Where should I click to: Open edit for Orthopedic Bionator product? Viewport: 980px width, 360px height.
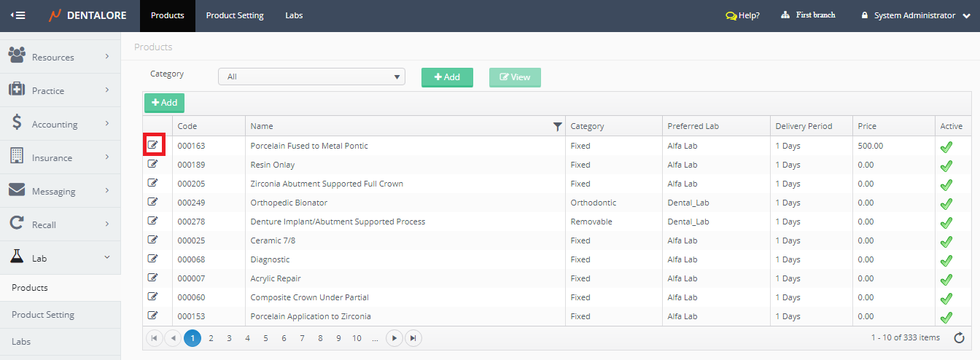pyautogui.click(x=152, y=202)
